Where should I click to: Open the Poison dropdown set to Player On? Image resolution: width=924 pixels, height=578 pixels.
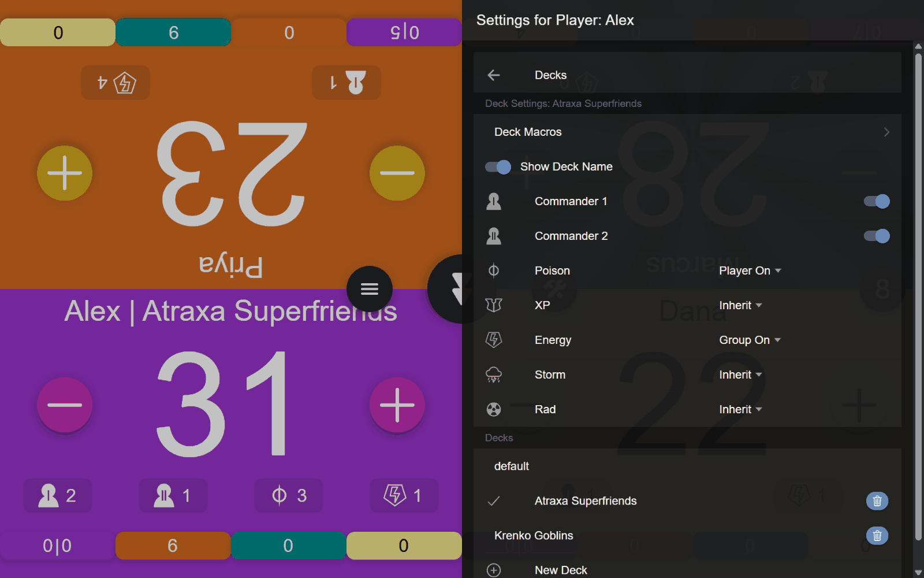point(750,271)
